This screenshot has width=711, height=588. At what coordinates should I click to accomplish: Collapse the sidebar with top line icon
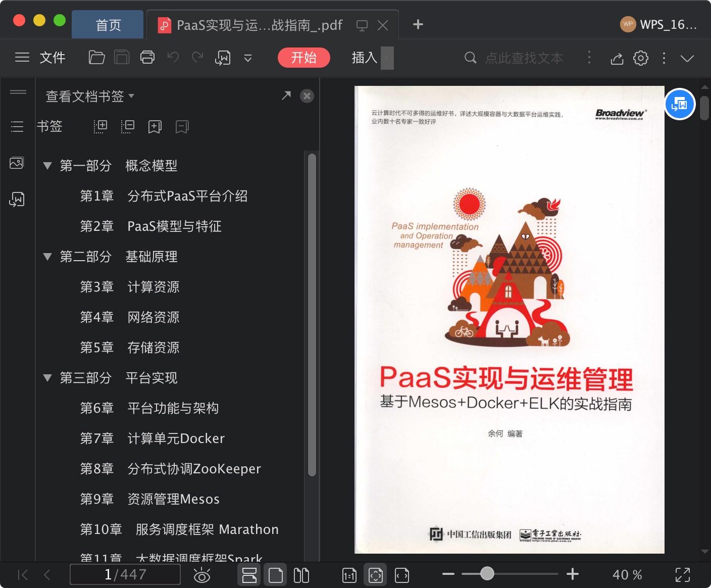pos(18,92)
